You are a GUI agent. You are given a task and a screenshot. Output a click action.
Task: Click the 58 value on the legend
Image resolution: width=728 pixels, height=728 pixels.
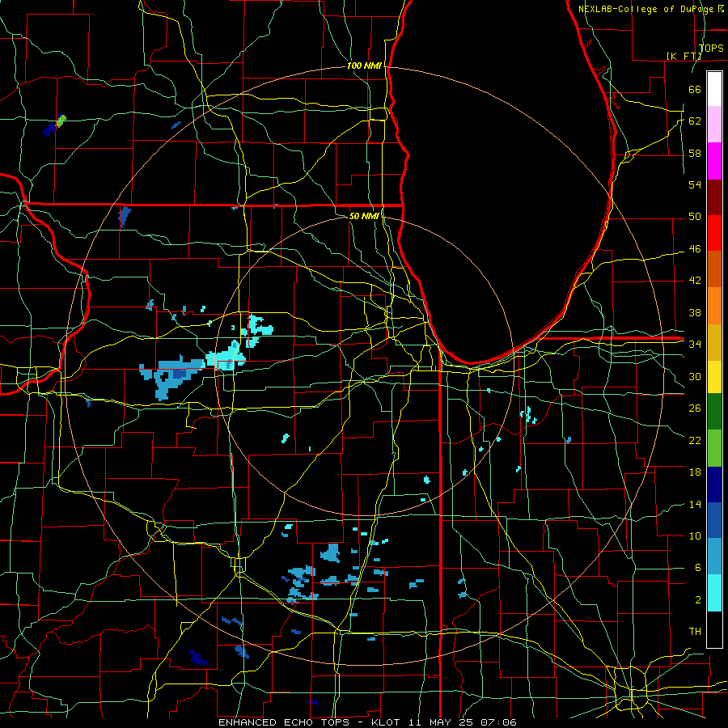695,153
